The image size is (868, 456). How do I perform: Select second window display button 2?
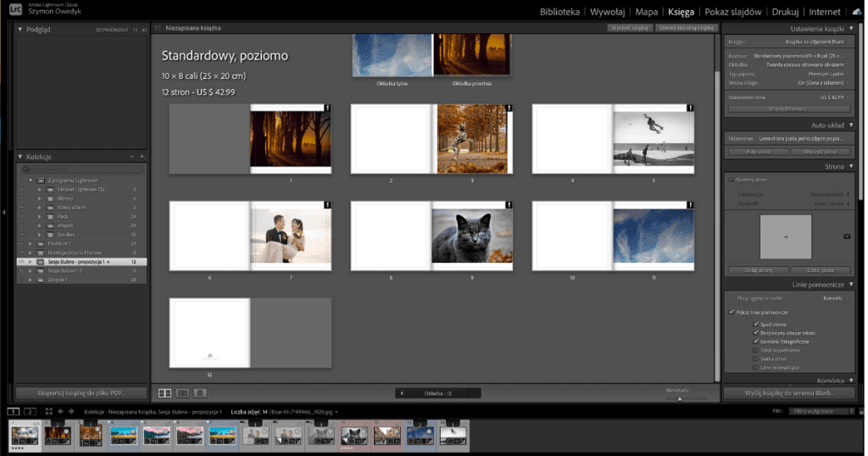(x=31, y=411)
